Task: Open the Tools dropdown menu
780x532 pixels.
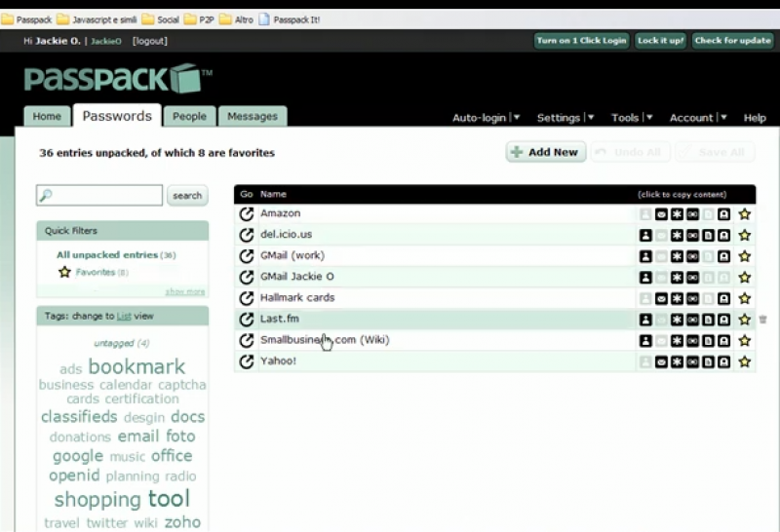Action: tap(631, 118)
